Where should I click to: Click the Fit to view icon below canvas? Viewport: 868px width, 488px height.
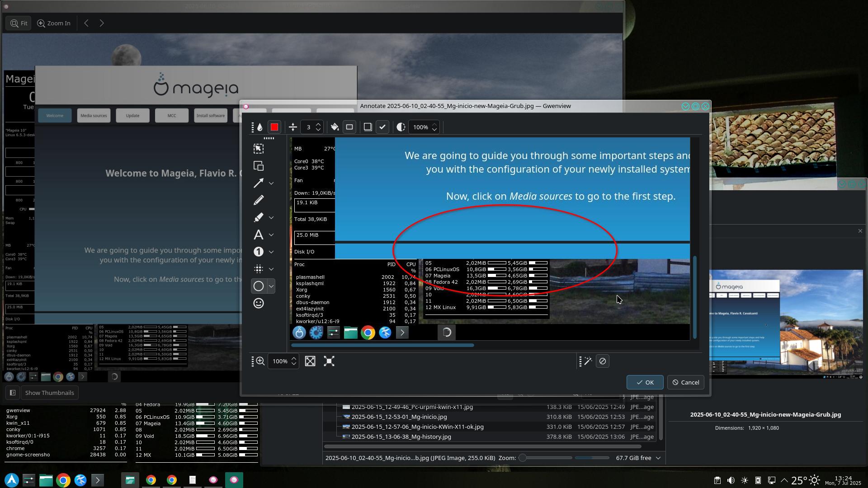[x=310, y=361]
